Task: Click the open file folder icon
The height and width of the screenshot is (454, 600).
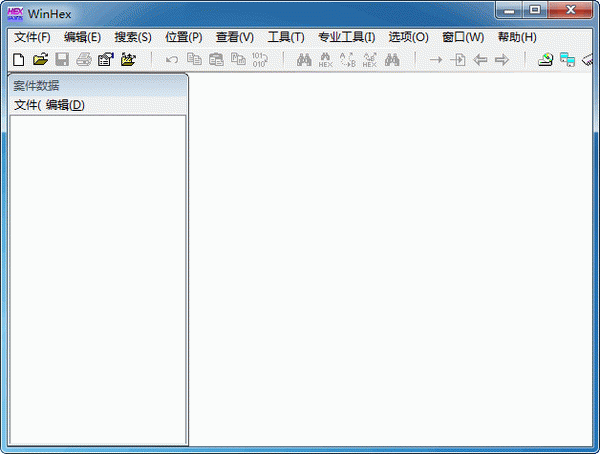Action: pyautogui.click(x=40, y=60)
